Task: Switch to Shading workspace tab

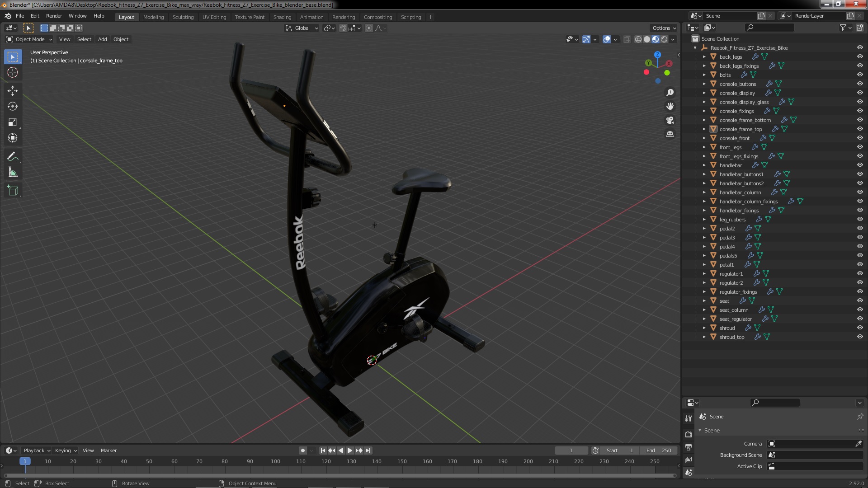Action: 282,17
